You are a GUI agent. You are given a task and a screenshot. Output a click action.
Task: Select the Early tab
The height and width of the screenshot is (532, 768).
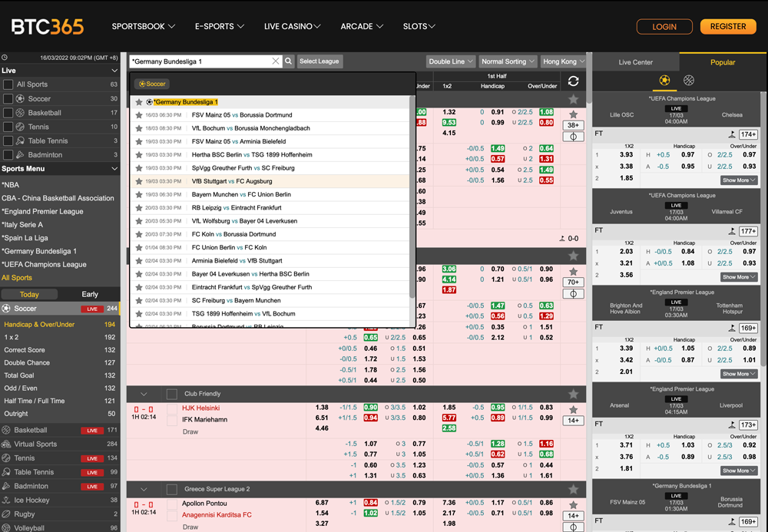pos(90,294)
